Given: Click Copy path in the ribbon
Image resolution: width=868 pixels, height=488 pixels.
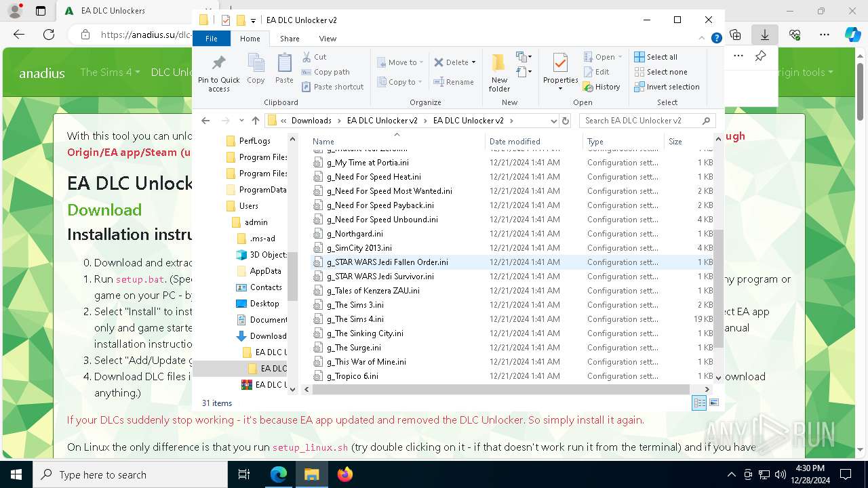Looking at the screenshot, I should coord(325,72).
